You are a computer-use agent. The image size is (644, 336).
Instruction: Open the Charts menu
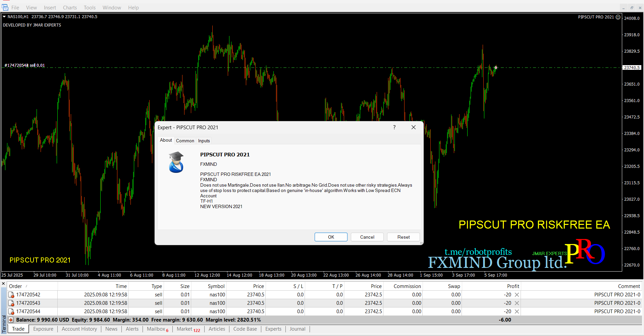point(70,7)
